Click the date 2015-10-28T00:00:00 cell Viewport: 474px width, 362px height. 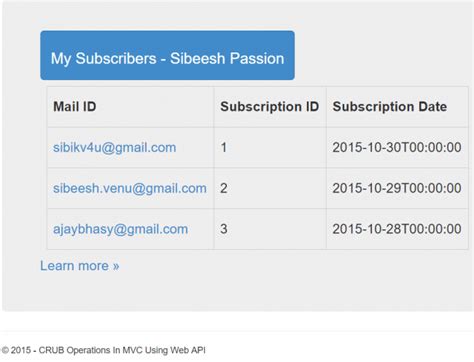pyautogui.click(x=397, y=229)
